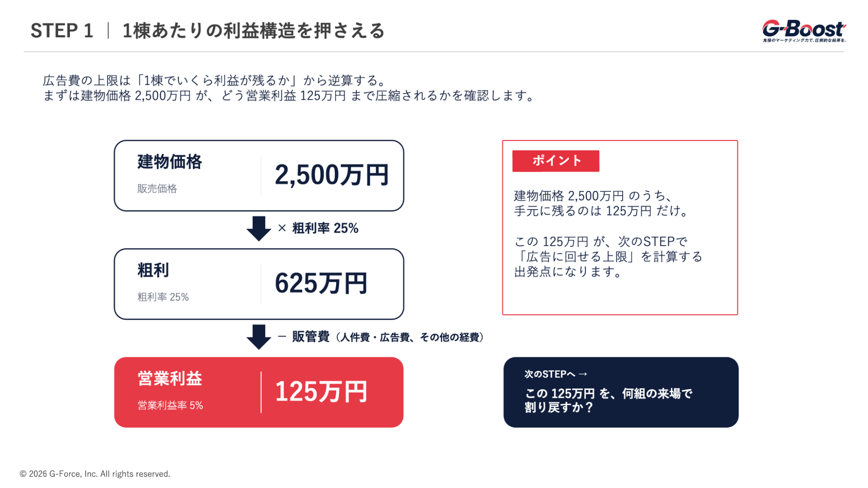The image size is (868, 488).
Task: Click the × symbol before 粗利率 25%
Action: 282,228
